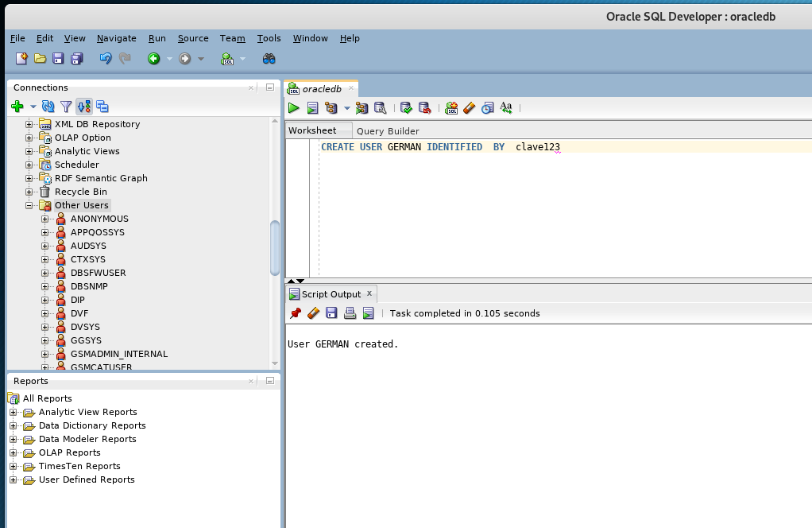Switch to the Query Builder tab
The width and height of the screenshot is (812, 528).
[389, 130]
